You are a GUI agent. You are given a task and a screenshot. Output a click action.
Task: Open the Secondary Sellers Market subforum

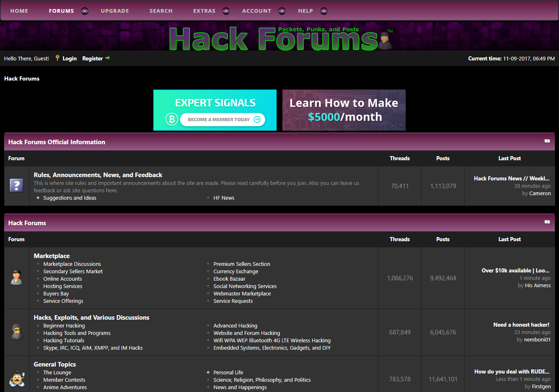pos(73,272)
